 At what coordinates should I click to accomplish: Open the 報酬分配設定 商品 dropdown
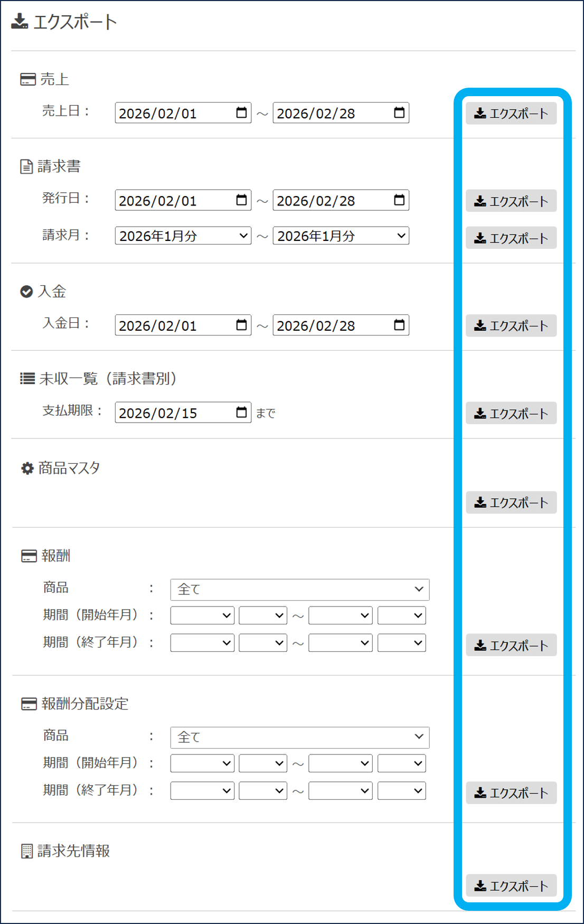(x=299, y=738)
